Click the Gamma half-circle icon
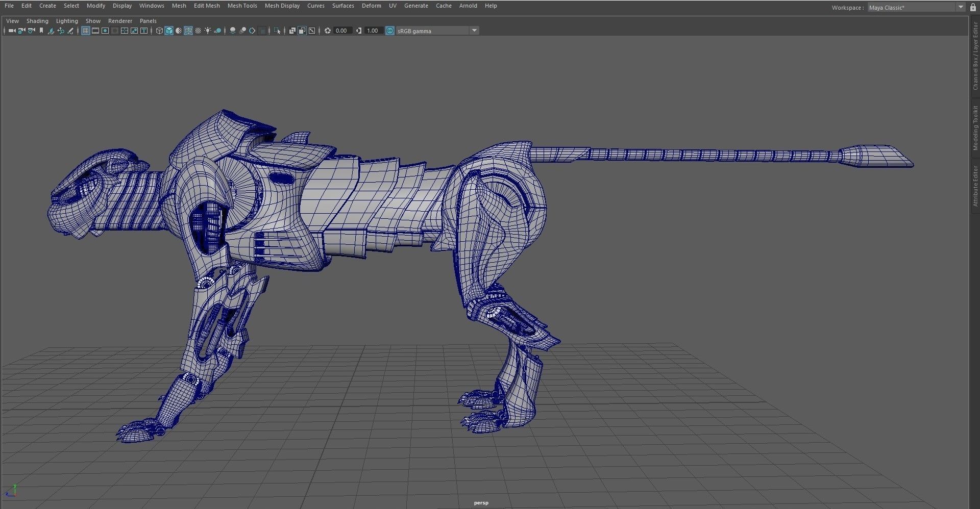The image size is (980, 509). 359,31
